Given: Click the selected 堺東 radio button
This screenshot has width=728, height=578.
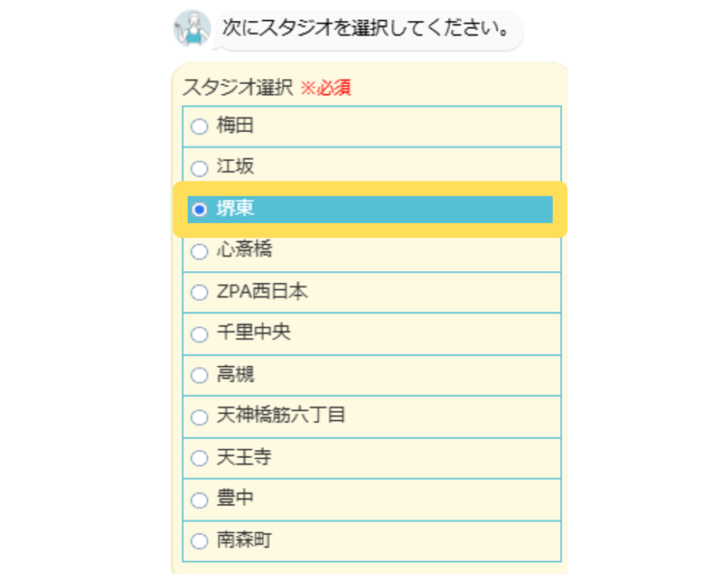Looking at the screenshot, I should pyautogui.click(x=198, y=209).
